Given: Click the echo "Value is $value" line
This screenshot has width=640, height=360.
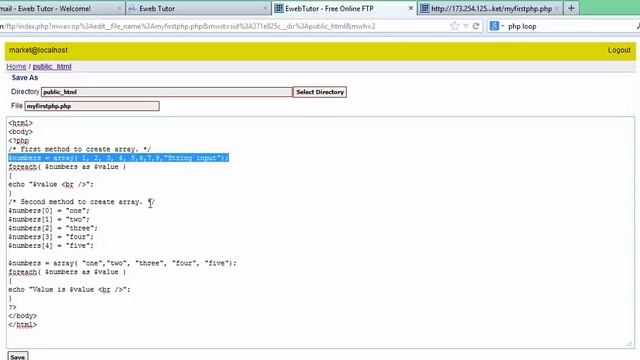Looking at the screenshot, I should point(69,290).
